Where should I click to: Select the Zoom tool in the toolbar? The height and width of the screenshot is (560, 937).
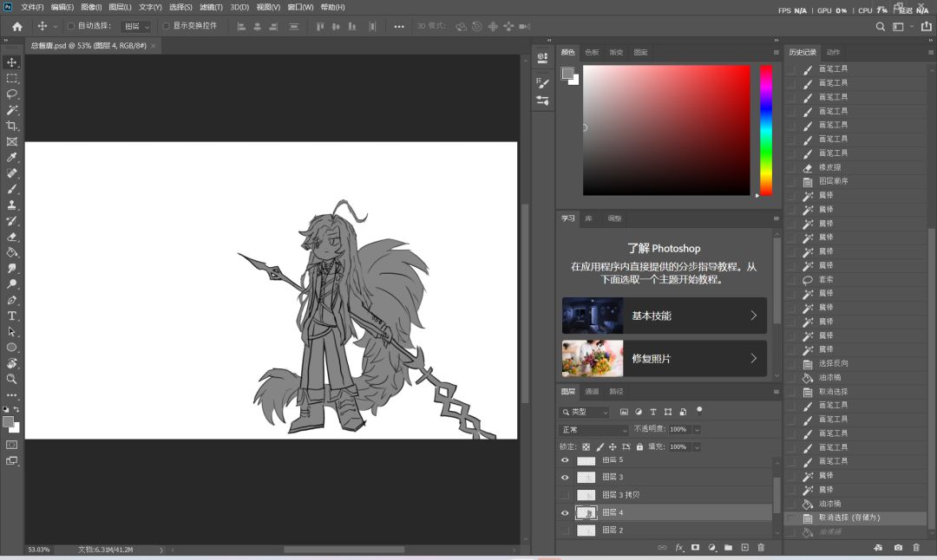(x=12, y=379)
